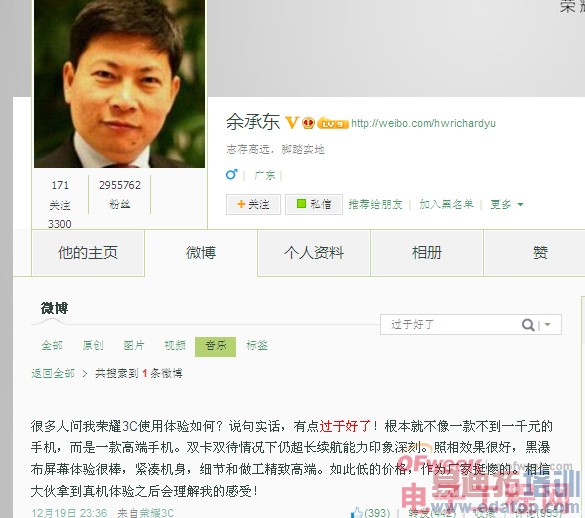Switch to the 个人资料 tab
The image size is (585, 518).
pyautogui.click(x=313, y=253)
